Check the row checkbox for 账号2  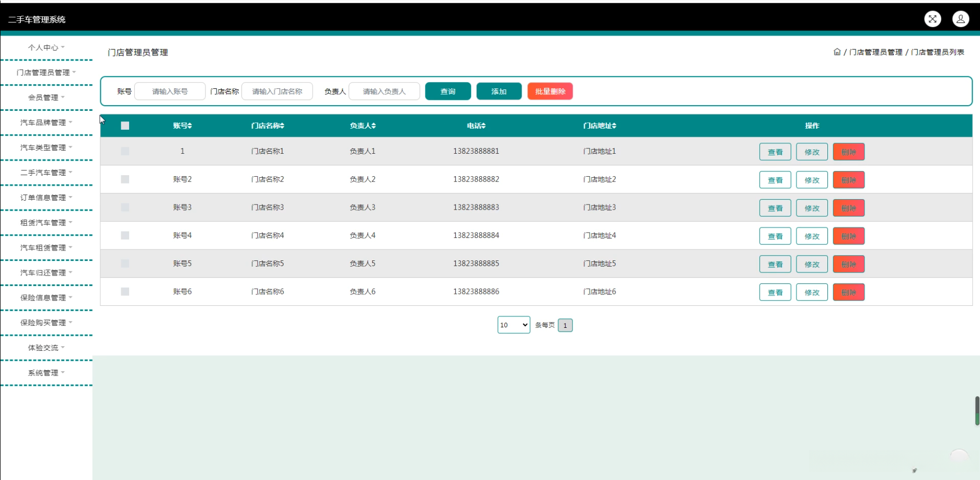click(125, 179)
